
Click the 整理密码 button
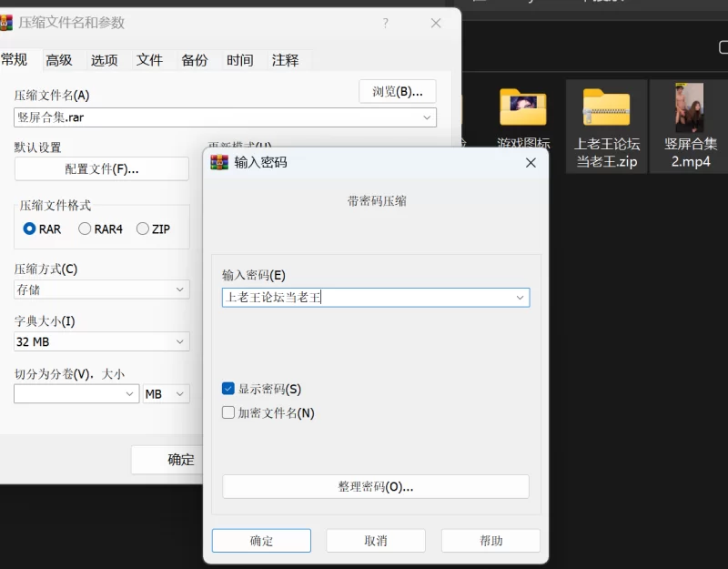(x=375, y=486)
